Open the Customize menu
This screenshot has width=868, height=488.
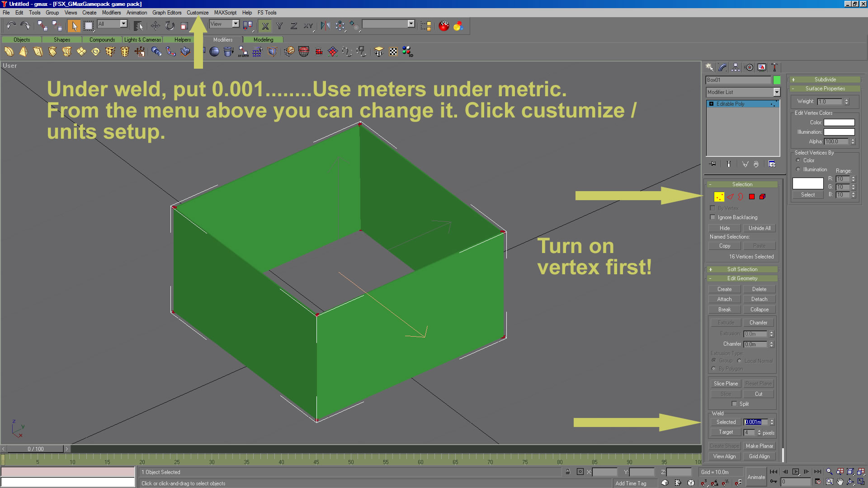pos(197,13)
